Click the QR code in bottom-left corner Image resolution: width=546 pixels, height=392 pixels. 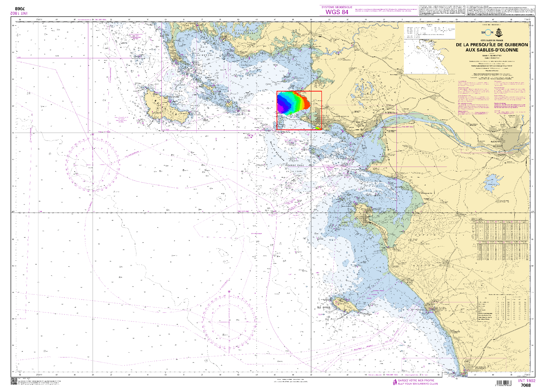[x=14, y=381]
